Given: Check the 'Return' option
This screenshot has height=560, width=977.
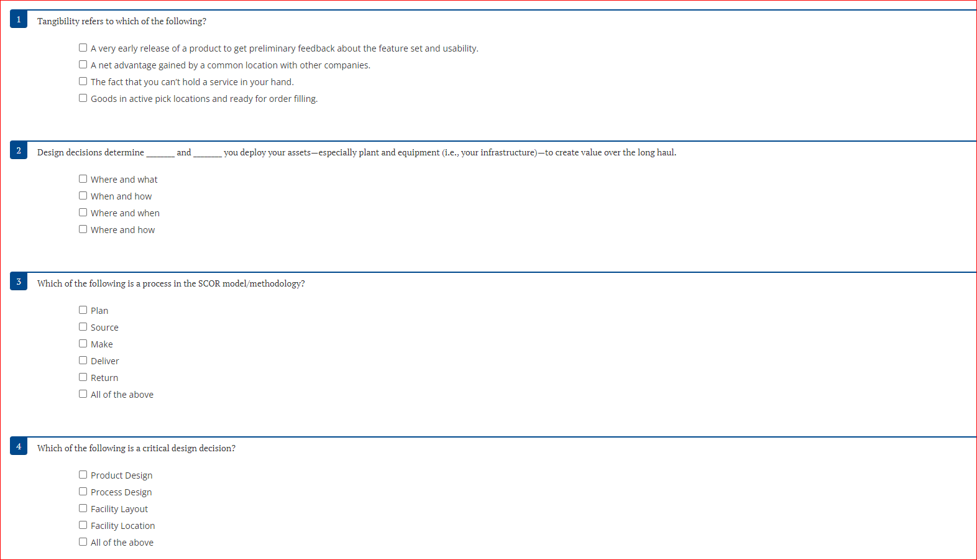Looking at the screenshot, I should [x=83, y=377].
